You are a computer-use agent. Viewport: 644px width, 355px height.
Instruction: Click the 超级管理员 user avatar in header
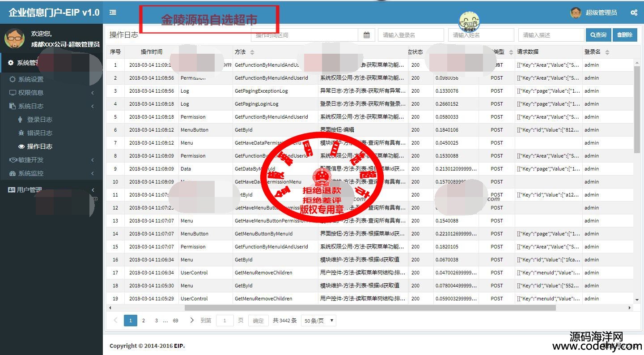tap(576, 13)
